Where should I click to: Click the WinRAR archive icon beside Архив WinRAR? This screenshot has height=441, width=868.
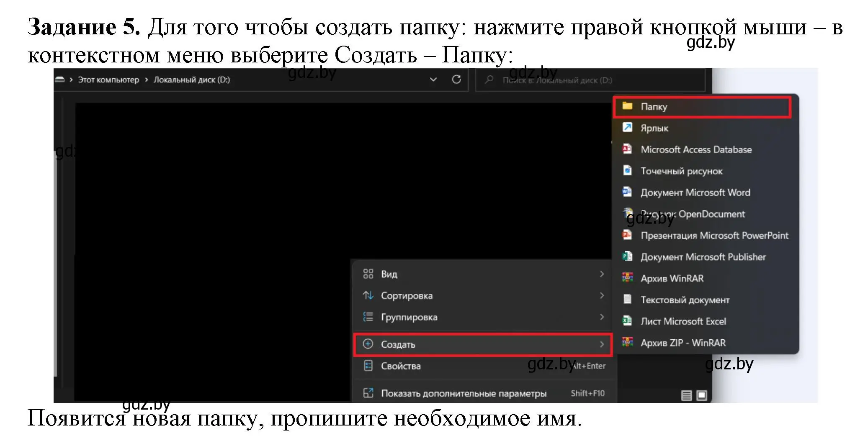627,278
